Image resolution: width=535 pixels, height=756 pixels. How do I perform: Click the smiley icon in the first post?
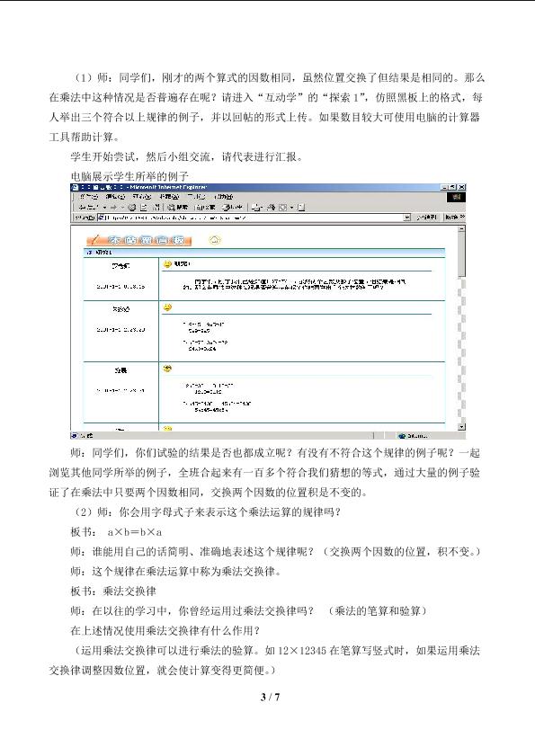pos(167,264)
